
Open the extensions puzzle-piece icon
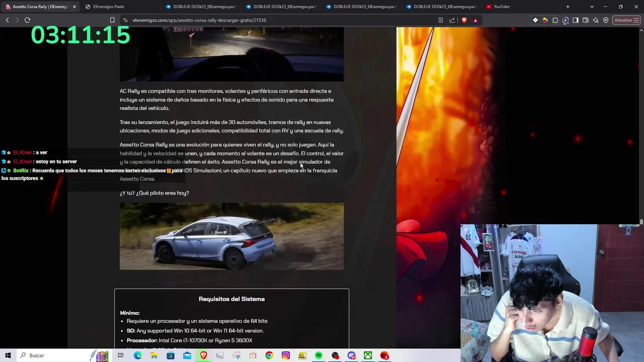[555, 20]
